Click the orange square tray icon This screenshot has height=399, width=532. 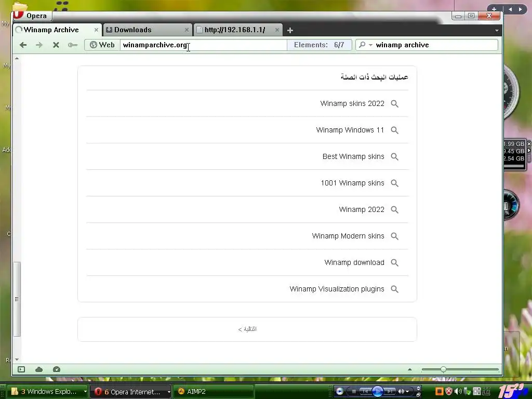[x=439, y=392]
